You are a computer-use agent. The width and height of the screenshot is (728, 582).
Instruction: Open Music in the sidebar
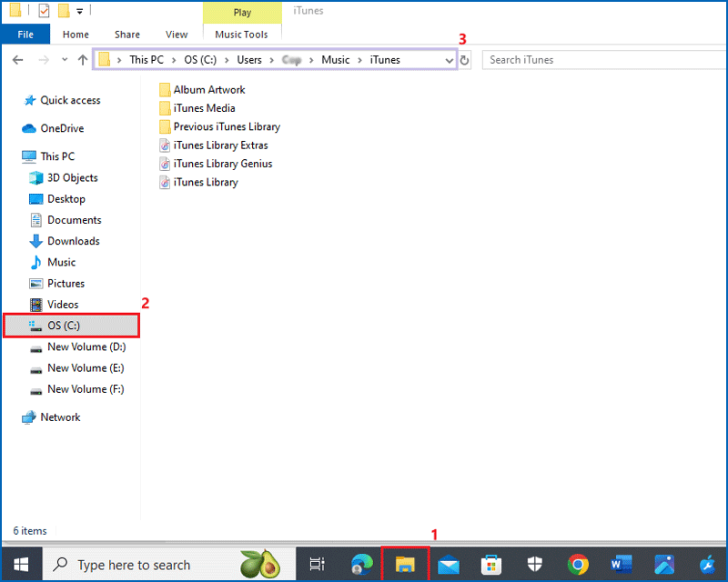pos(53,262)
